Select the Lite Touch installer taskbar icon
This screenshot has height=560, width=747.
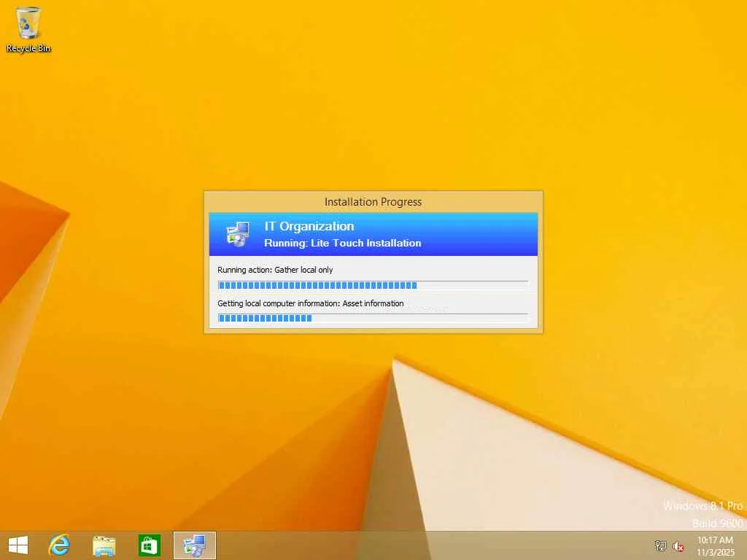[x=195, y=545]
